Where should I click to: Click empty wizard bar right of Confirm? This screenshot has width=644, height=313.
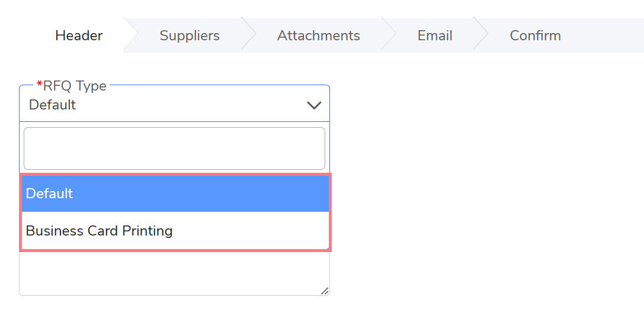(x=604, y=36)
